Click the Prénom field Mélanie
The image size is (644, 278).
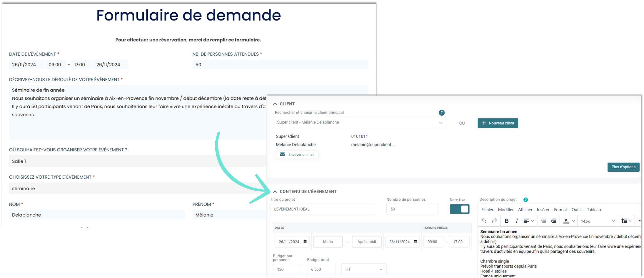[229, 215]
